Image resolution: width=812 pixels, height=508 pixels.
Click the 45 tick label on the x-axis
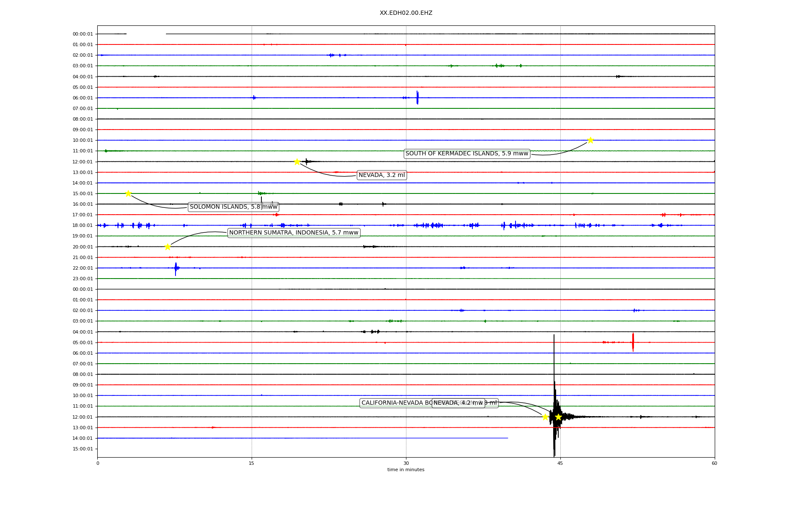560,464
